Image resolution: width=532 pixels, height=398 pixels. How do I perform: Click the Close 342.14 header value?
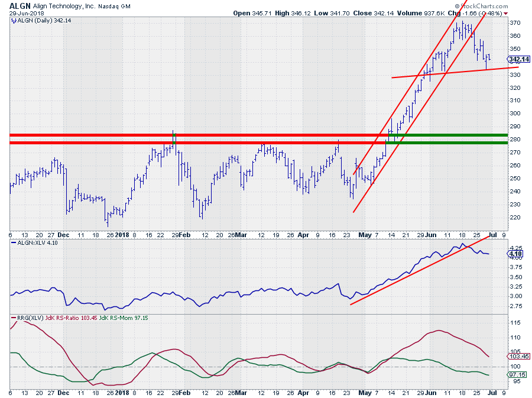[x=373, y=13]
